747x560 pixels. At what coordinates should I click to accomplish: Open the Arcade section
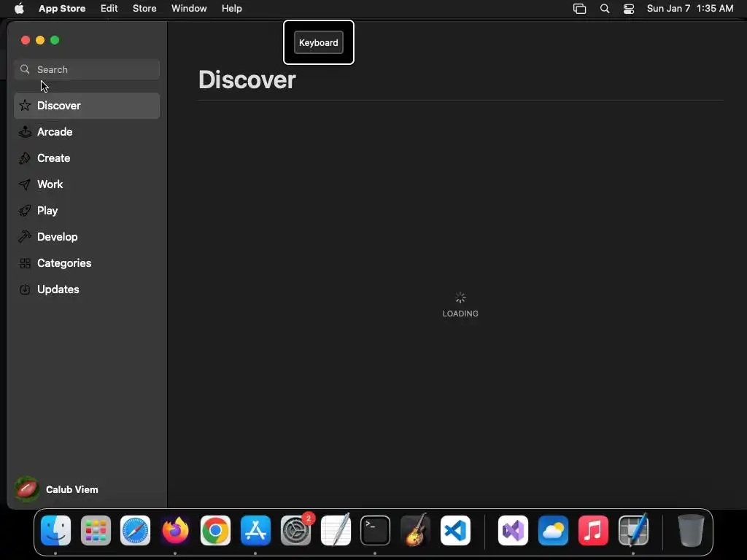point(87,132)
